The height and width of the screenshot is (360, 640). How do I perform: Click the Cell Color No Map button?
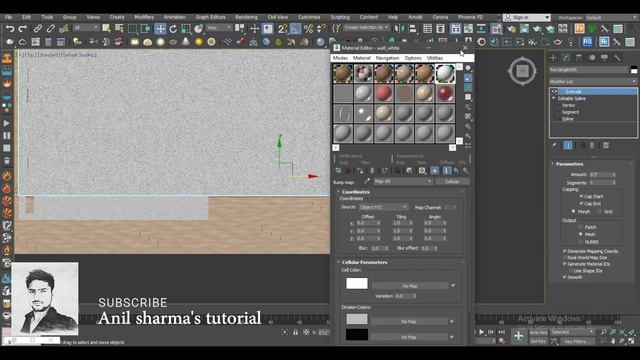[410, 286]
